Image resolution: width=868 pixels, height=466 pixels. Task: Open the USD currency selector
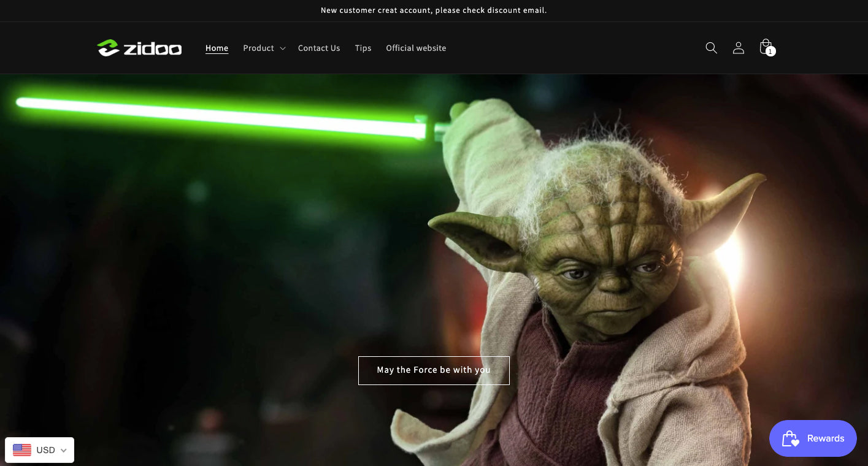[x=40, y=450]
